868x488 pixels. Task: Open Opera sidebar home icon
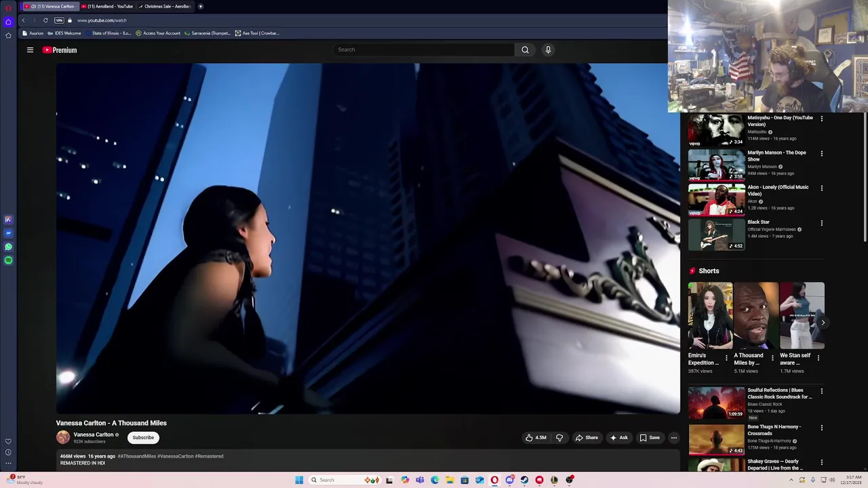click(8, 22)
